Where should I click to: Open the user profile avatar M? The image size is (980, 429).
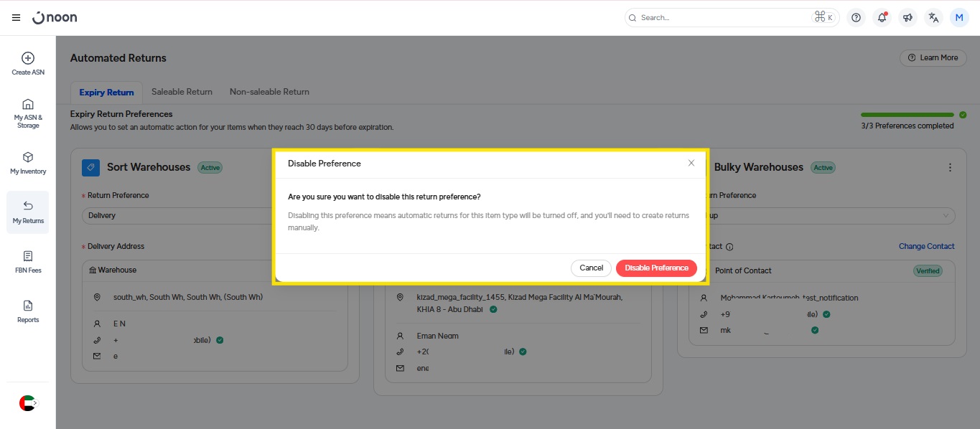[x=959, y=18]
